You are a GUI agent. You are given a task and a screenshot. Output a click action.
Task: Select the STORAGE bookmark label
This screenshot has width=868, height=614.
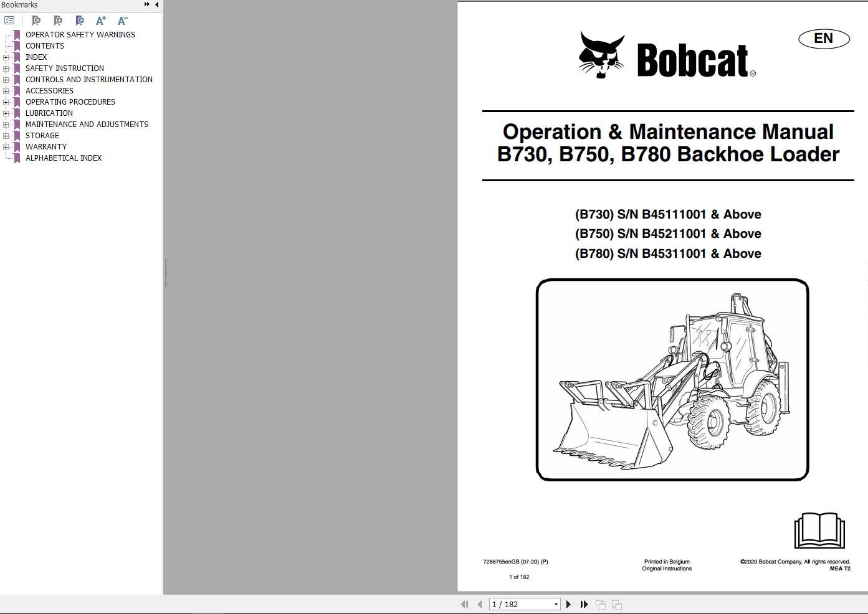click(x=42, y=136)
